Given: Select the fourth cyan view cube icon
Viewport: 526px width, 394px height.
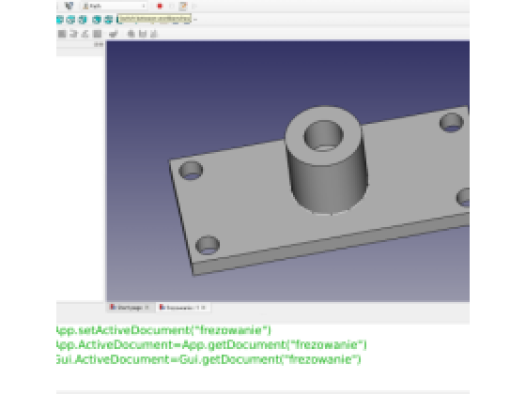Looking at the screenshot, I should coord(97,19).
